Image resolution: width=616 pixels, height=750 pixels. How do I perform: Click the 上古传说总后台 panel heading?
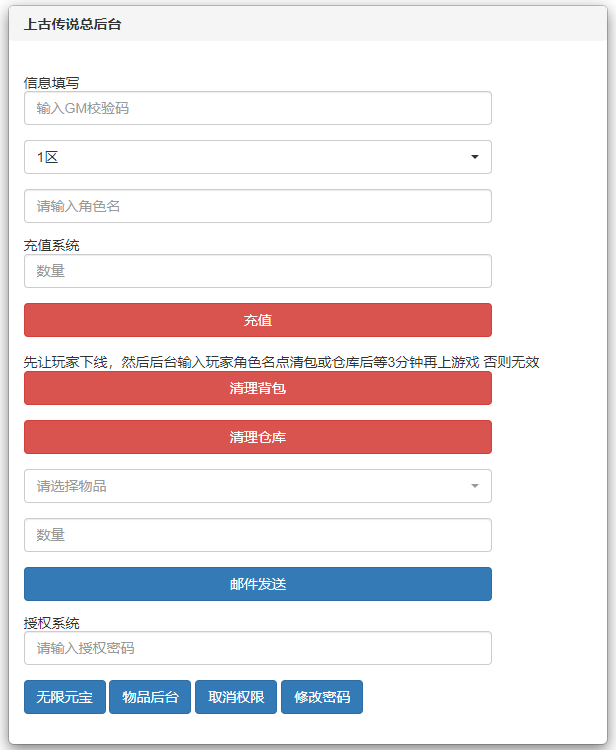point(73,24)
